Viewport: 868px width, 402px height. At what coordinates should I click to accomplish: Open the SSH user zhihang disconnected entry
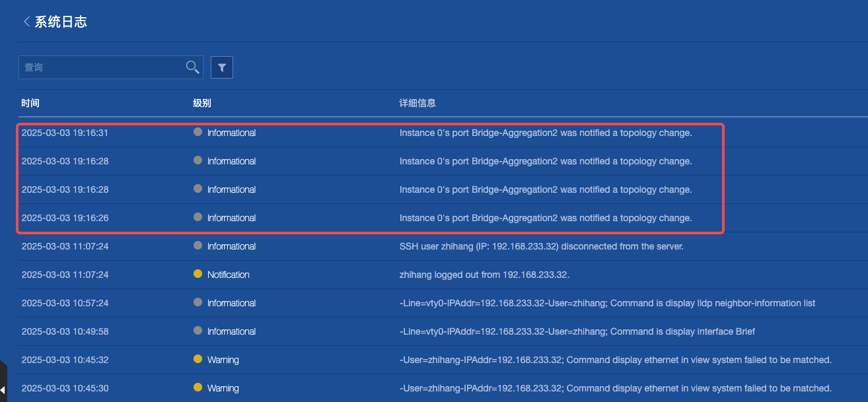click(x=541, y=246)
